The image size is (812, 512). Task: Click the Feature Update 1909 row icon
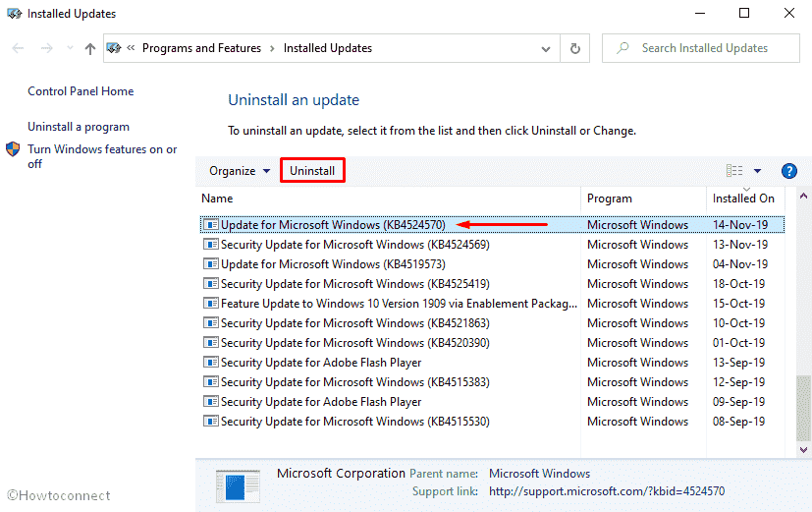pyautogui.click(x=211, y=304)
